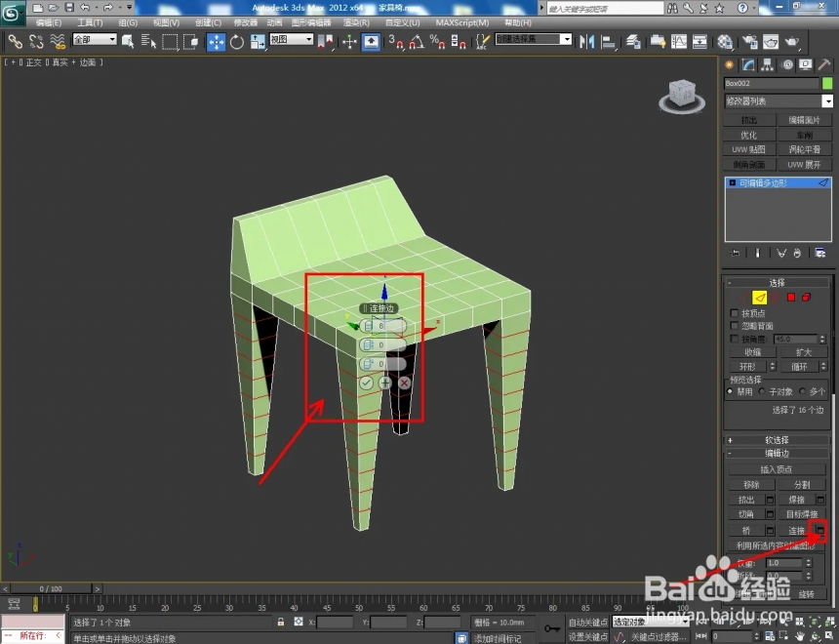Select the 子对象 preview radio button
This screenshot has width=839, height=644.
[x=762, y=391]
